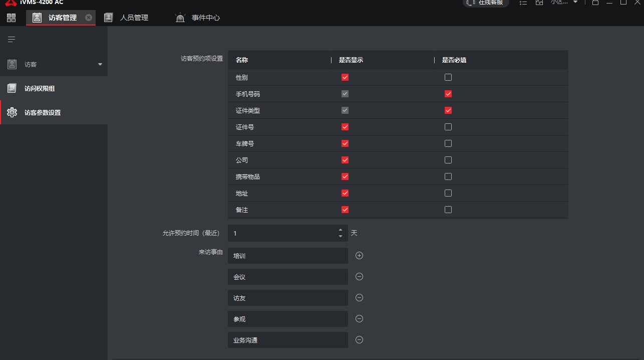Click the 名称 column header

point(242,60)
